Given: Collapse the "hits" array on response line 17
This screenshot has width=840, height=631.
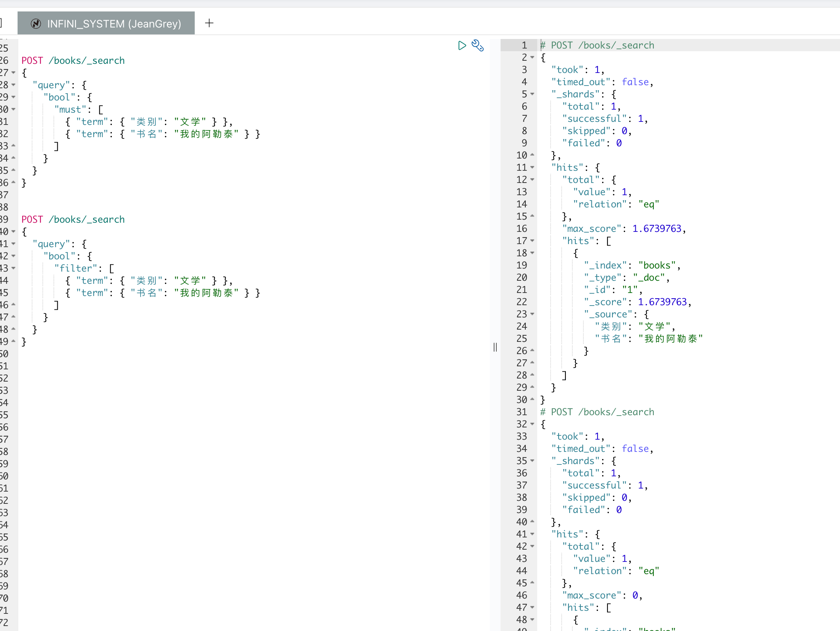Looking at the screenshot, I should pos(532,241).
